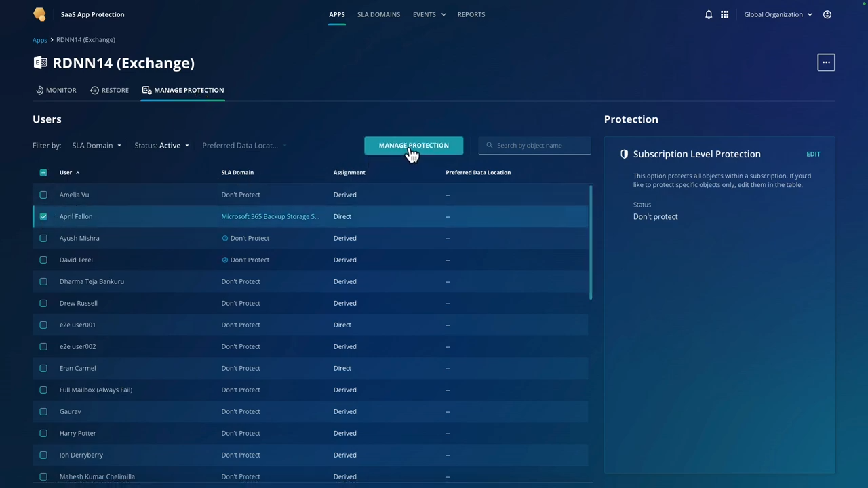Click Don't protect status in Protection panel
This screenshot has height=488, width=868.
tap(655, 216)
